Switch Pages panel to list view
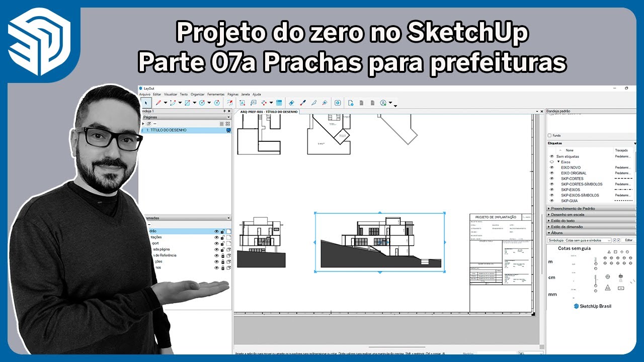 coord(221,124)
